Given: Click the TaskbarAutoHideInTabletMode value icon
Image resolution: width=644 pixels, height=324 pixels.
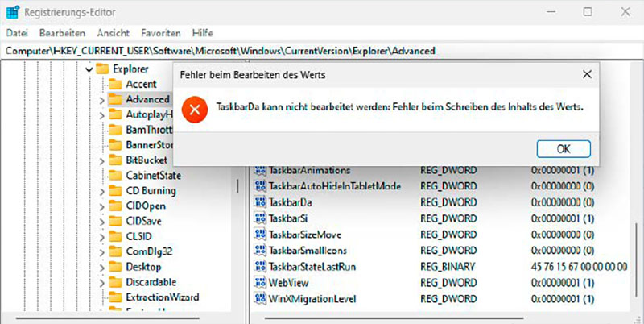Looking at the screenshot, I should pos(260,186).
